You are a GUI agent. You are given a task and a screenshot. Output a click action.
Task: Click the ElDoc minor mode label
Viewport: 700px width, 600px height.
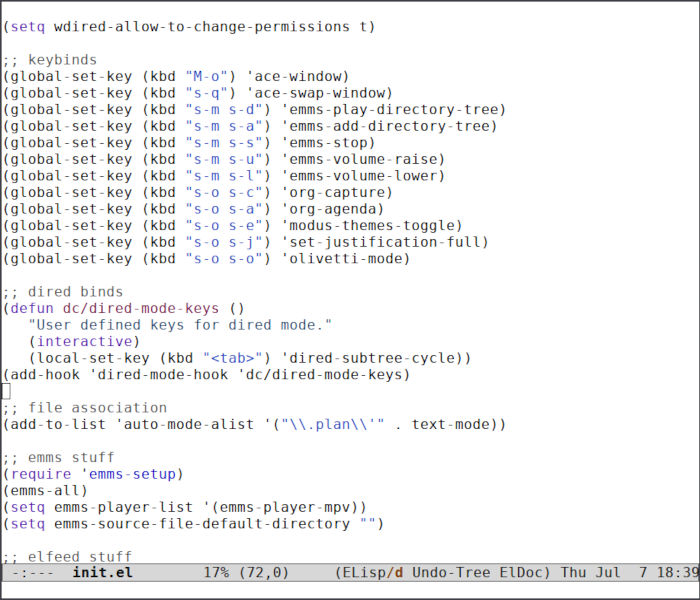521,572
